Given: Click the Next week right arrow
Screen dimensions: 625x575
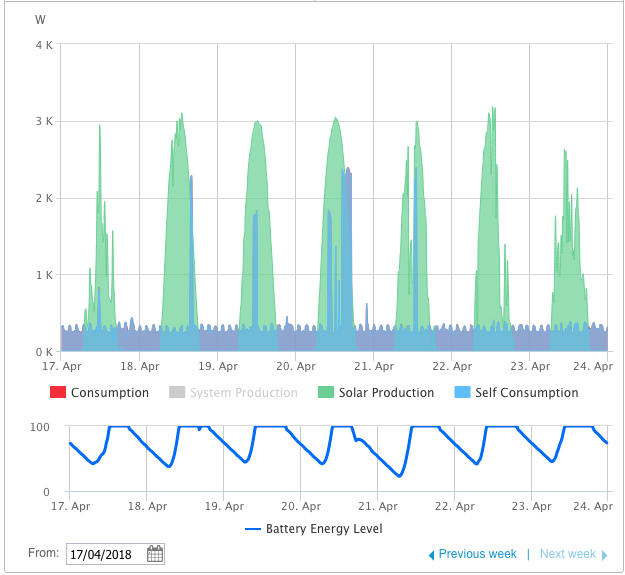Looking at the screenshot, I should 604,555.
